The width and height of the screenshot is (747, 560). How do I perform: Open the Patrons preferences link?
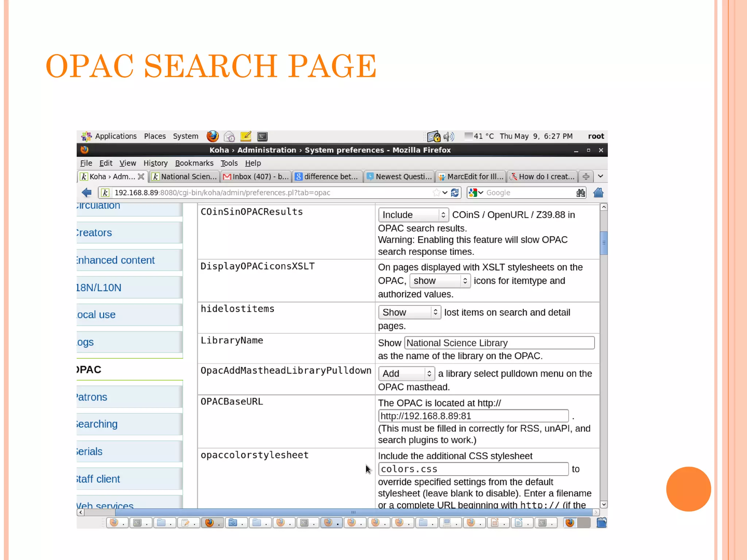(x=92, y=397)
